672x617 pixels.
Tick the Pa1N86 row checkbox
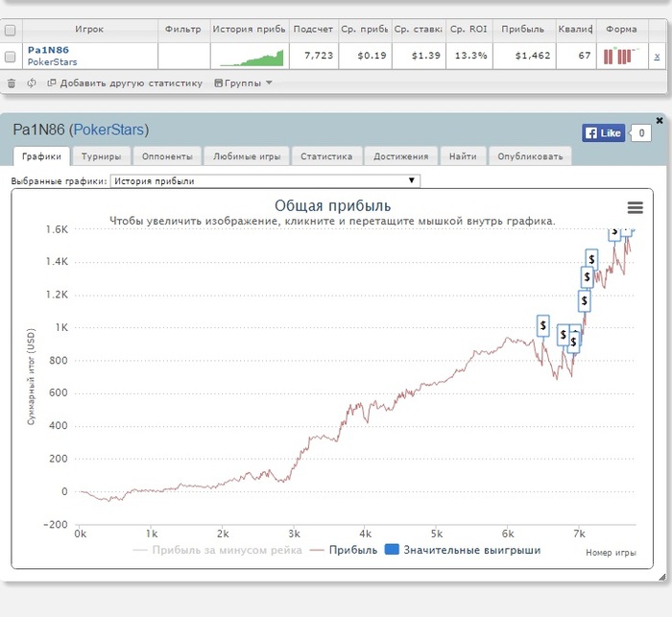(10, 57)
